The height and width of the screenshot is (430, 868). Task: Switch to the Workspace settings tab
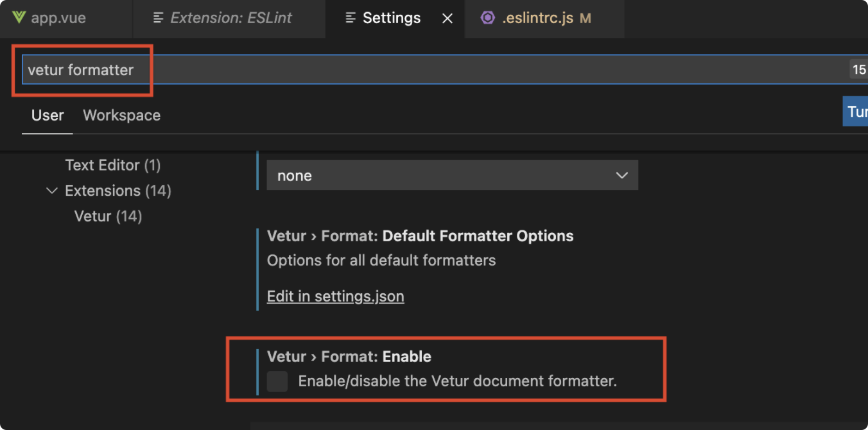point(121,116)
